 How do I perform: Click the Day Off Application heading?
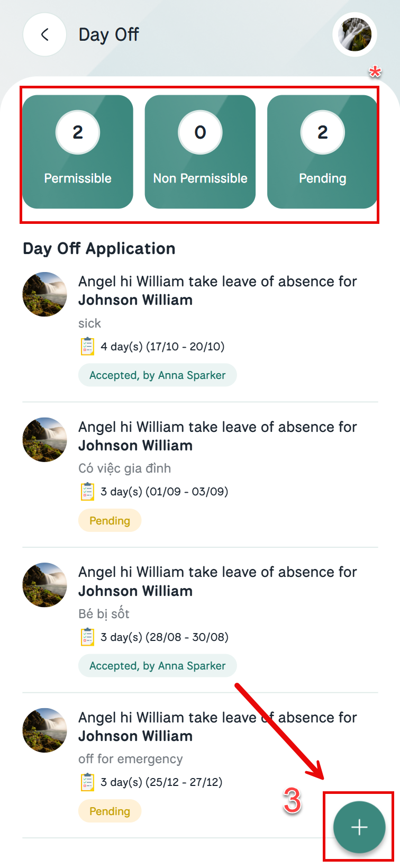[x=99, y=249]
